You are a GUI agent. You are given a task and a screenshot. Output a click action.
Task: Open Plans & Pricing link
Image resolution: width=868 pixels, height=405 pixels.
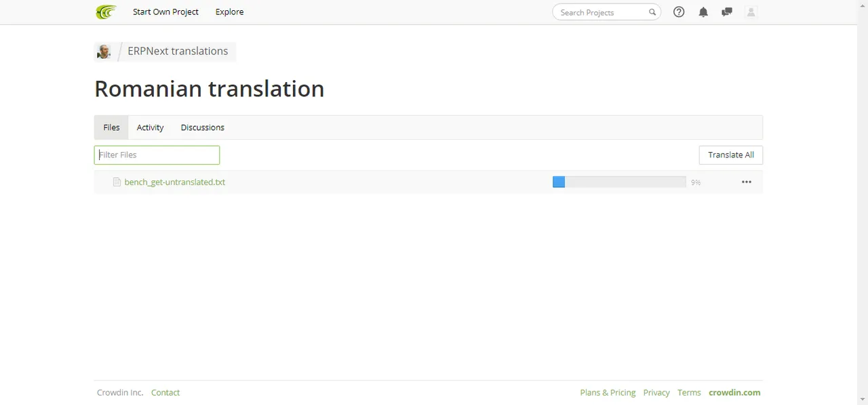click(608, 393)
